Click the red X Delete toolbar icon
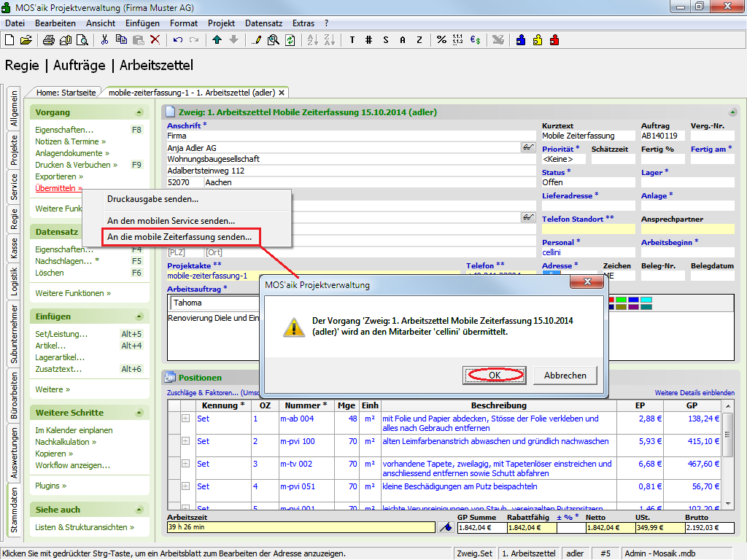This screenshot has height=560, width=747. (155, 39)
